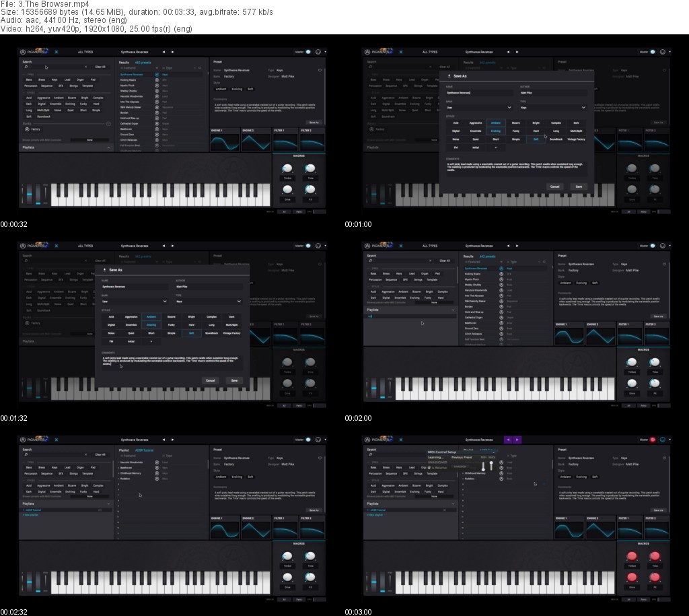Screen dimensions: 689x616
Task: In the 00:00:32 frame, collapse the Banks section circle arrow
Action: click(x=108, y=124)
